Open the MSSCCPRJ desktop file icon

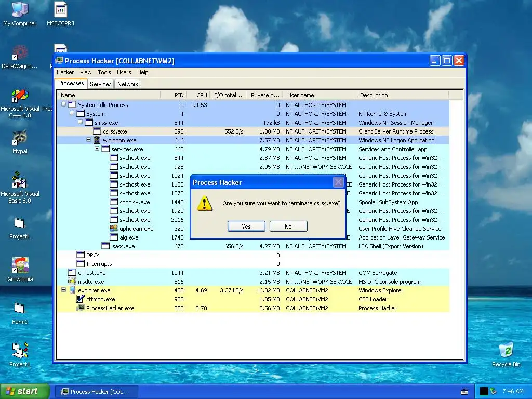tap(60, 14)
